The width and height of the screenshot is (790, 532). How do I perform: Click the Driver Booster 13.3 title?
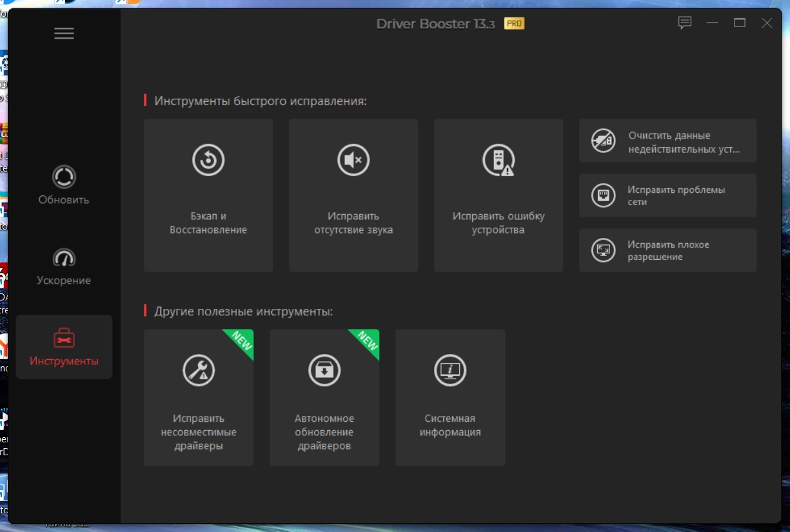pos(436,24)
